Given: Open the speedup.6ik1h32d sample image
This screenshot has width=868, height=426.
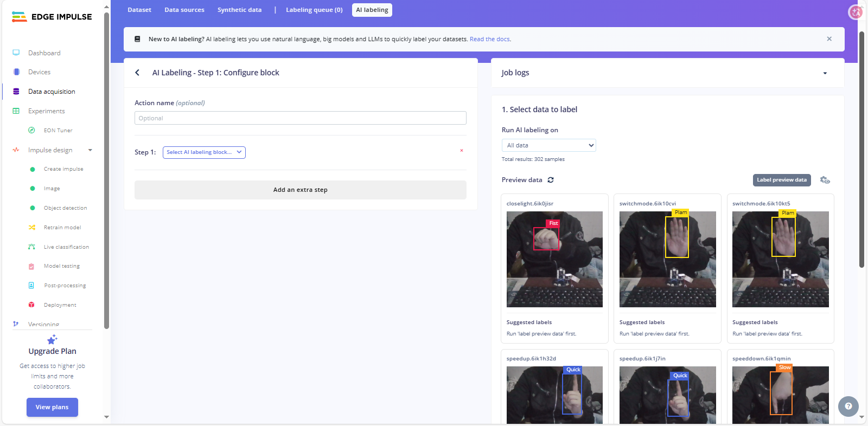Looking at the screenshot, I should 554,395.
